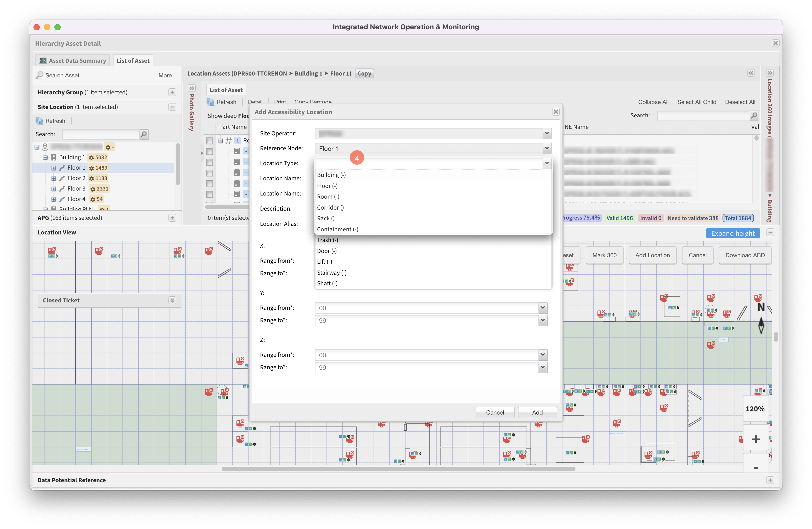
Task: Open Z Range to dropdown
Action: point(543,367)
